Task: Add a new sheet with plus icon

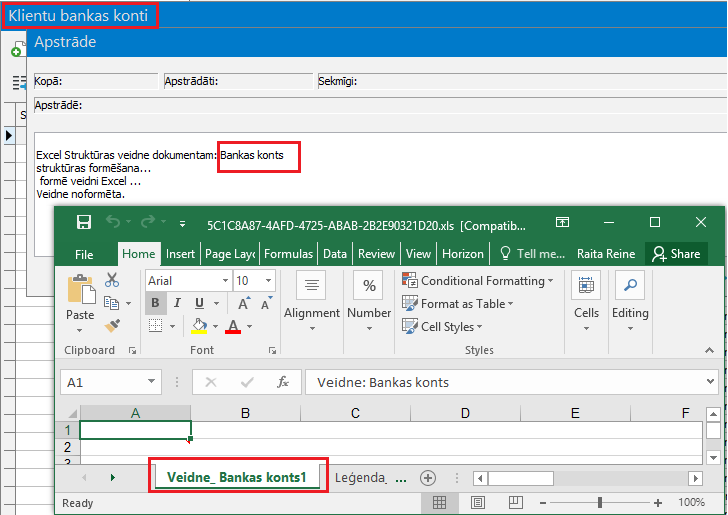Action: click(428, 478)
